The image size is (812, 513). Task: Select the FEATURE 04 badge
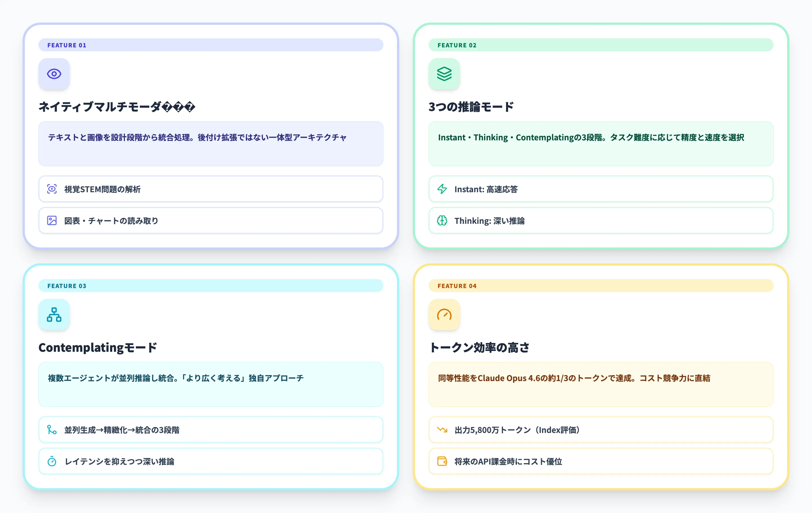[x=457, y=286]
